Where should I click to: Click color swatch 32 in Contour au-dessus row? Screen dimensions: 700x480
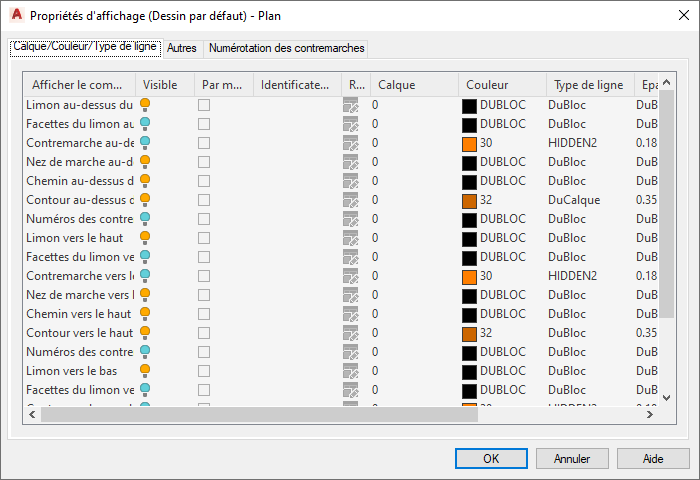tap(469, 200)
